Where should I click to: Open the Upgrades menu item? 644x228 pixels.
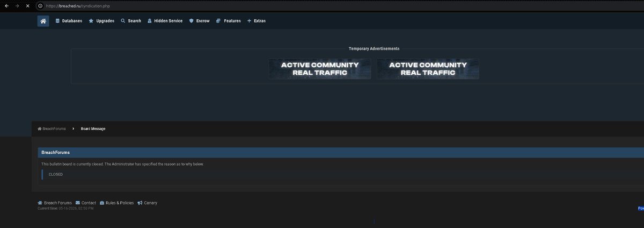click(101, 21)
